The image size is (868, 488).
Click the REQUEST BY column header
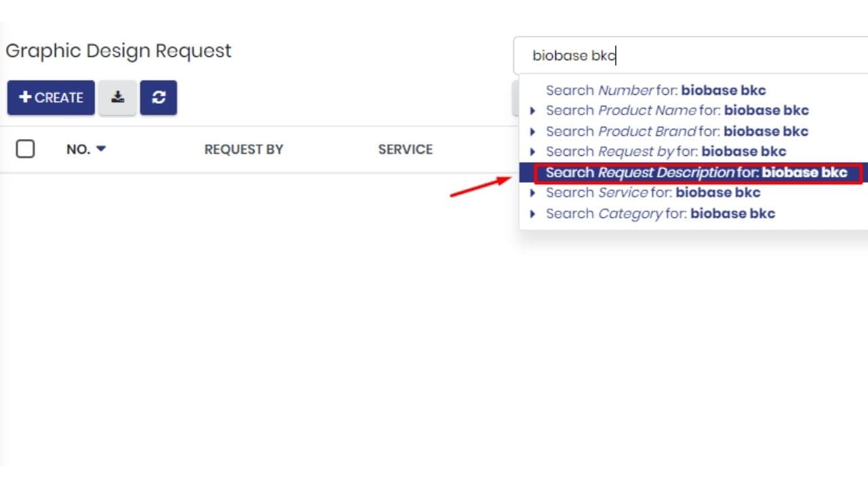point(243,149)
